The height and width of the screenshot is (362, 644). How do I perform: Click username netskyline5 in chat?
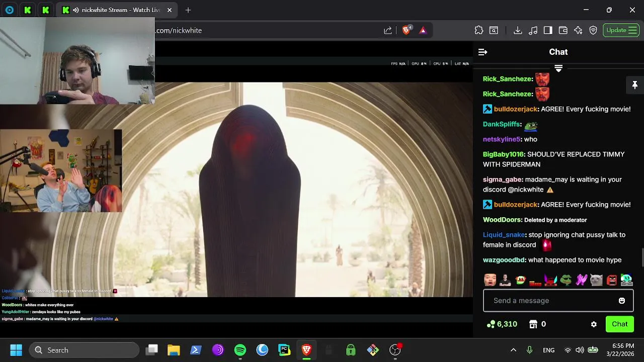pos(501,139)
